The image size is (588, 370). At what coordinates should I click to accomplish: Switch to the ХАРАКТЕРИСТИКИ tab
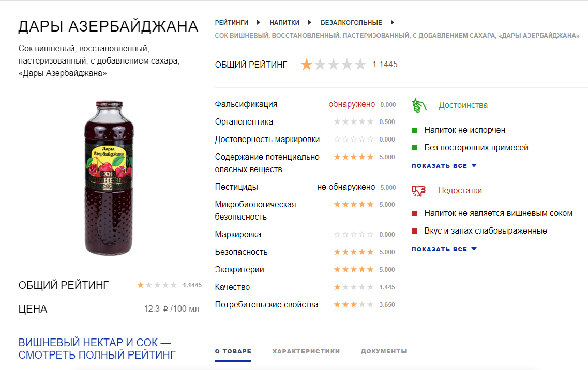pyautogui.click(x=306, y=351)
